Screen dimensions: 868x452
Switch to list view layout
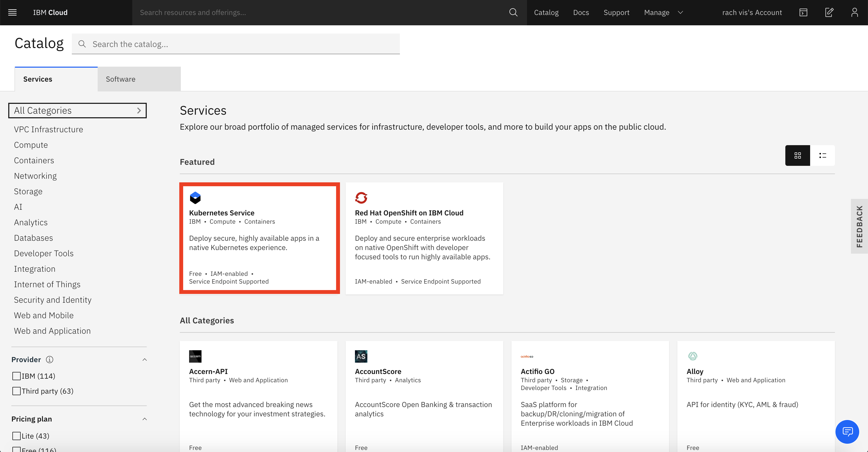(823, 155)
